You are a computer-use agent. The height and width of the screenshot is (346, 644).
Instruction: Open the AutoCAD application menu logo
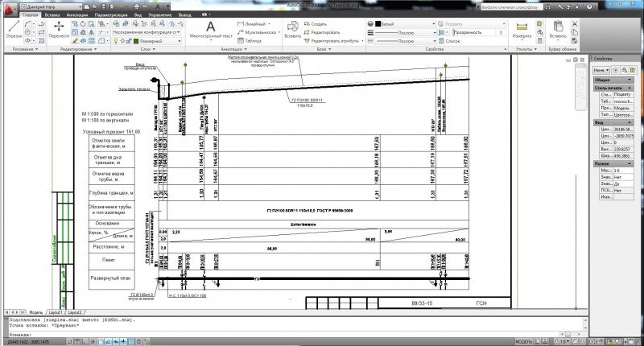click(10, 9)
